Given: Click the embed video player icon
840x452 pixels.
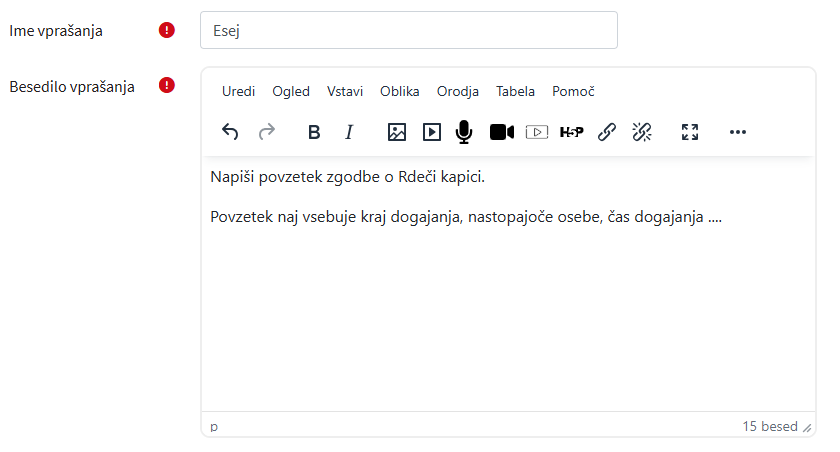Looking at the screenshot, I should [537, 132].
